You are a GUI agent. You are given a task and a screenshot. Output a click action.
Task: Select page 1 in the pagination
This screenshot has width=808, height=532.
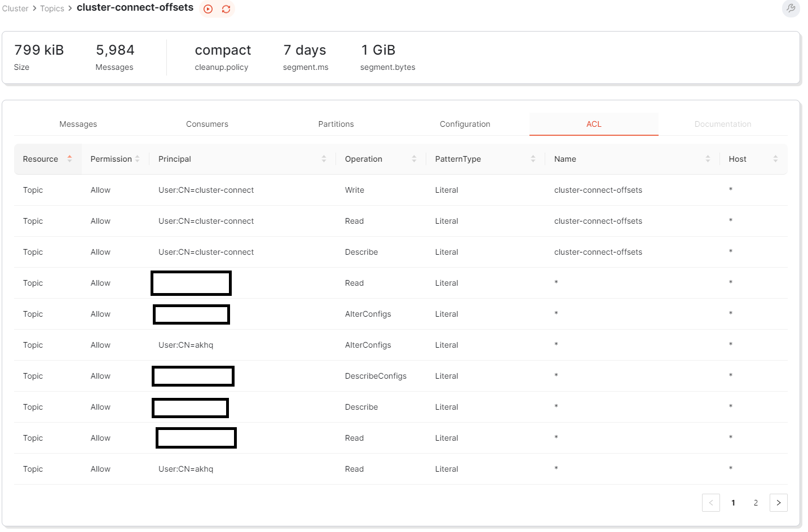tap(734, 503)
